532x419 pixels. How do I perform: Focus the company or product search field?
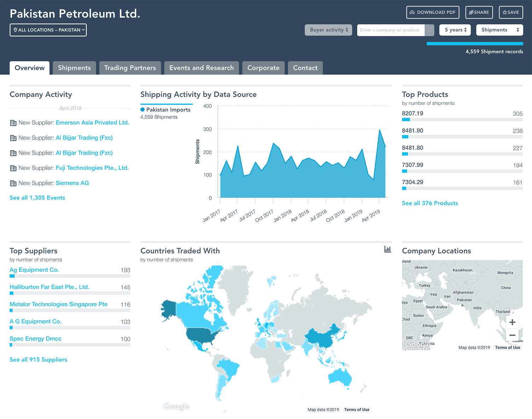pos(391,30)
